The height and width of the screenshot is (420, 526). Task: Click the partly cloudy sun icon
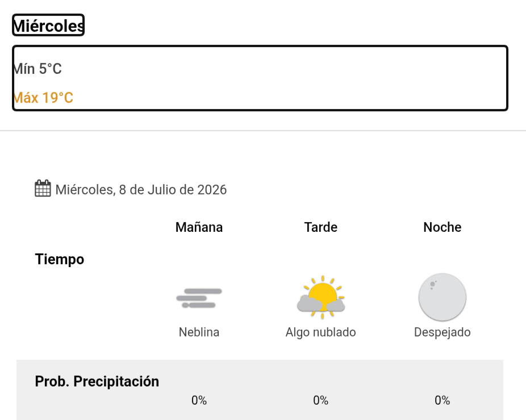pos(321,297)
